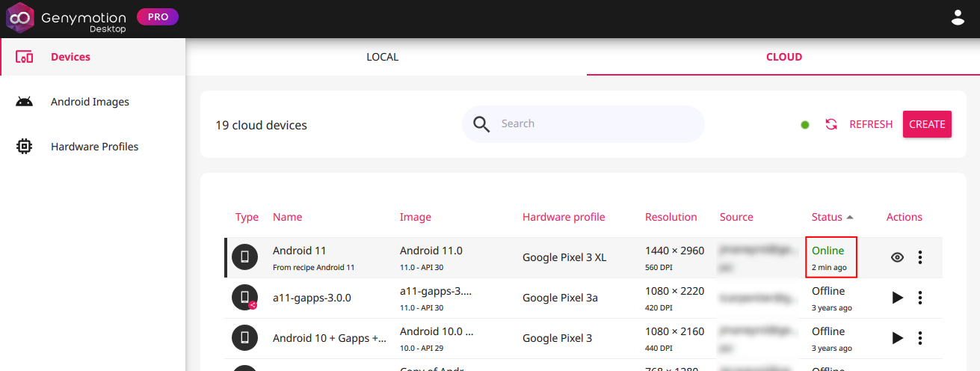The image size is (980, 371).
Task: Open the Devices sidebar section
Action: point(93,57)
